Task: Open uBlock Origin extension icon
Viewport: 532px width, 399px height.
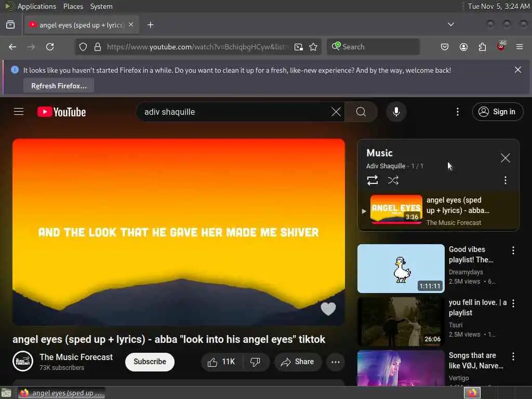Action: (501, 46)
